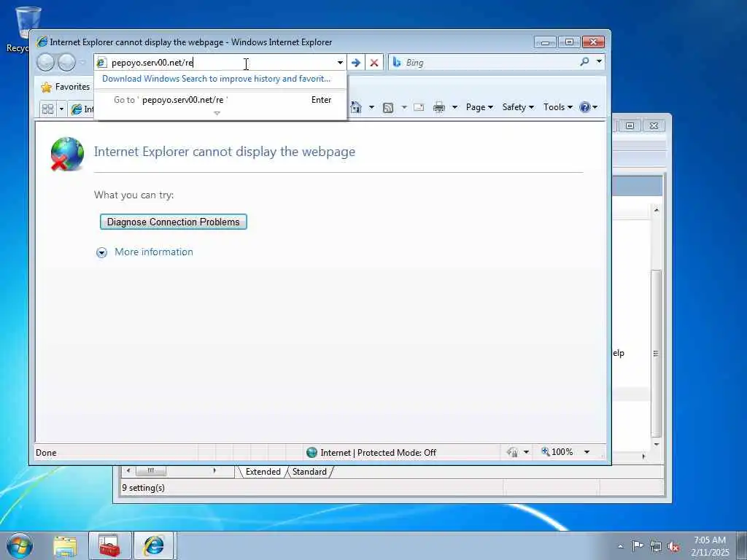Screen dimensions: 747x560
Task: Open the Favorites star button
Action: click(x=66, y=87)
